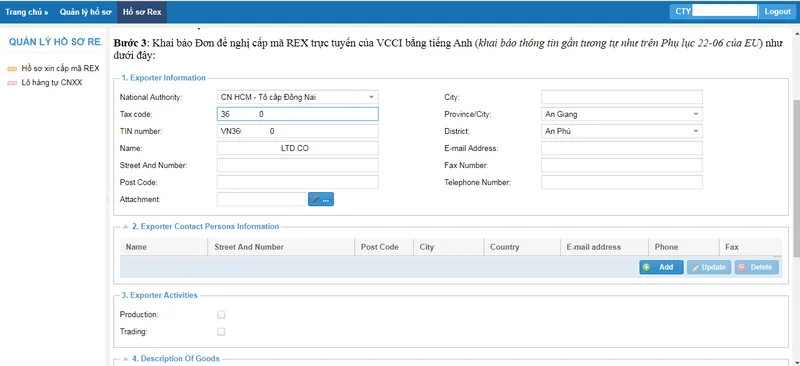
Task: Collapse the Exporter Contact Persons Information section
Action: point(126,227)
